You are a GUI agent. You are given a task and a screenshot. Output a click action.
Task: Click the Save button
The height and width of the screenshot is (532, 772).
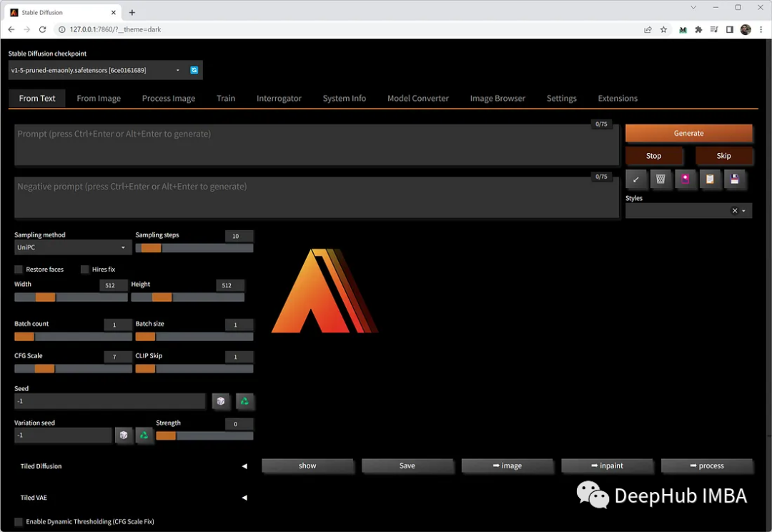407,465
